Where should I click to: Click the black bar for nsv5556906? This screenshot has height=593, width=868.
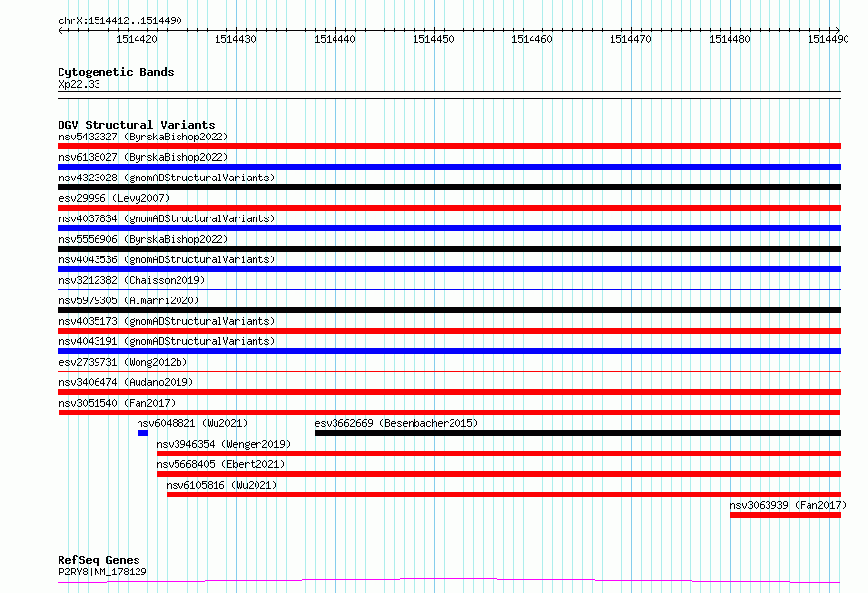click(x=449, y=249)
